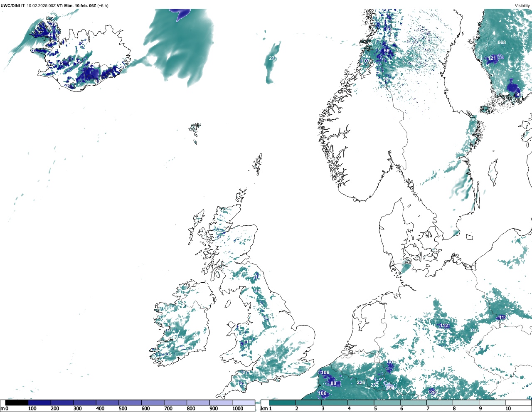Select the 9–10 km lightest teal swatch
Viewport: 532px width, 412px height.
point(492,402)
